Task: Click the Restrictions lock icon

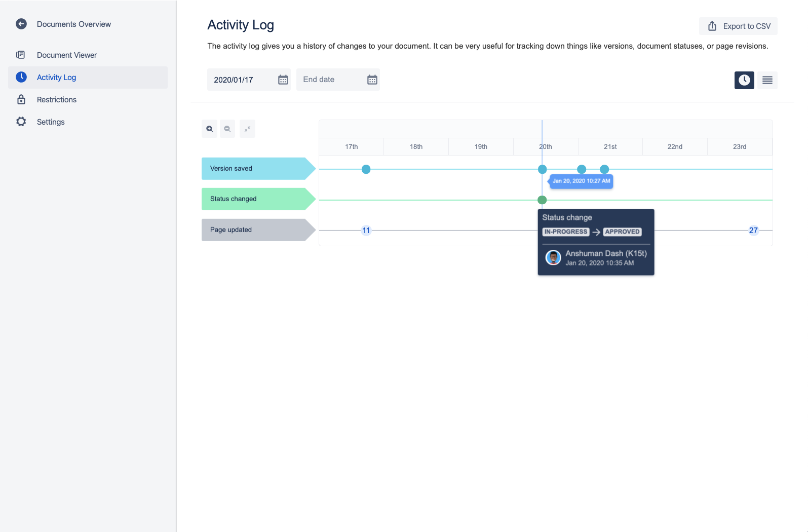Action: [21, 100]
